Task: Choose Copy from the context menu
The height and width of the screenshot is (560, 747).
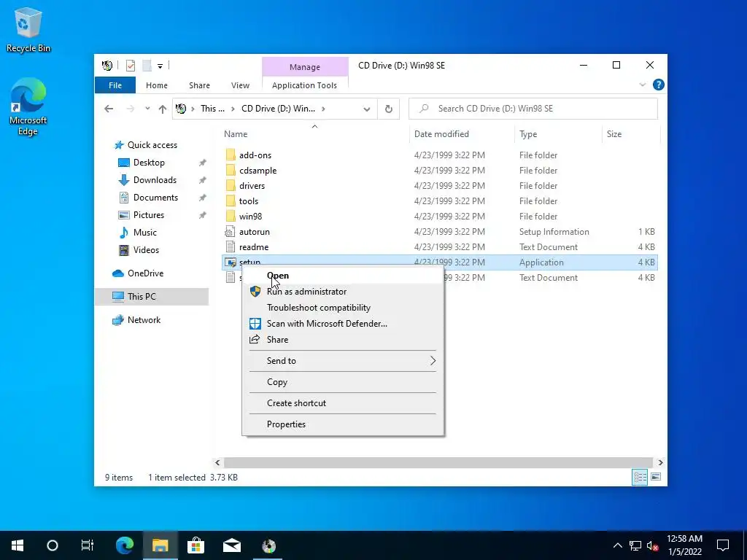Action: tap(343, 382)
